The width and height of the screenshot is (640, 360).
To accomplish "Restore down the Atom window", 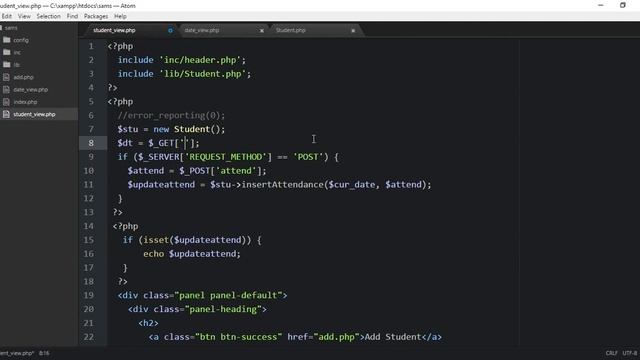I will (622, 5).
